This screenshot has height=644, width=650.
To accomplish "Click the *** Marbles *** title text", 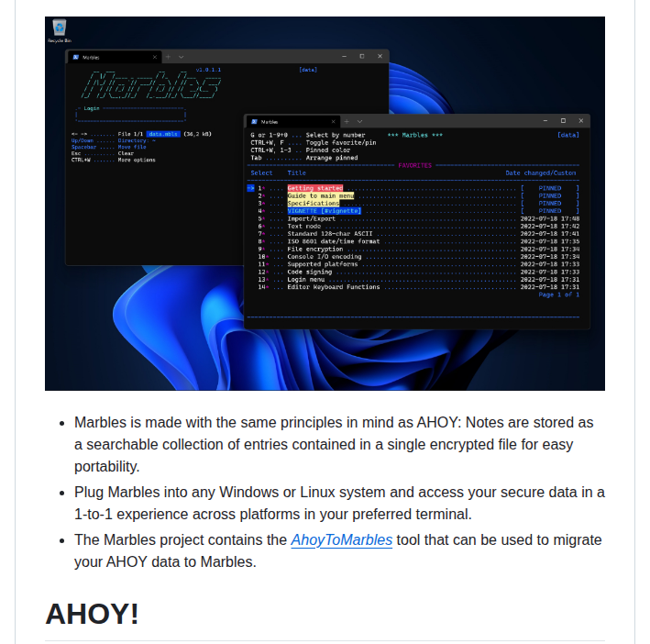I will (x=414, y=135).
